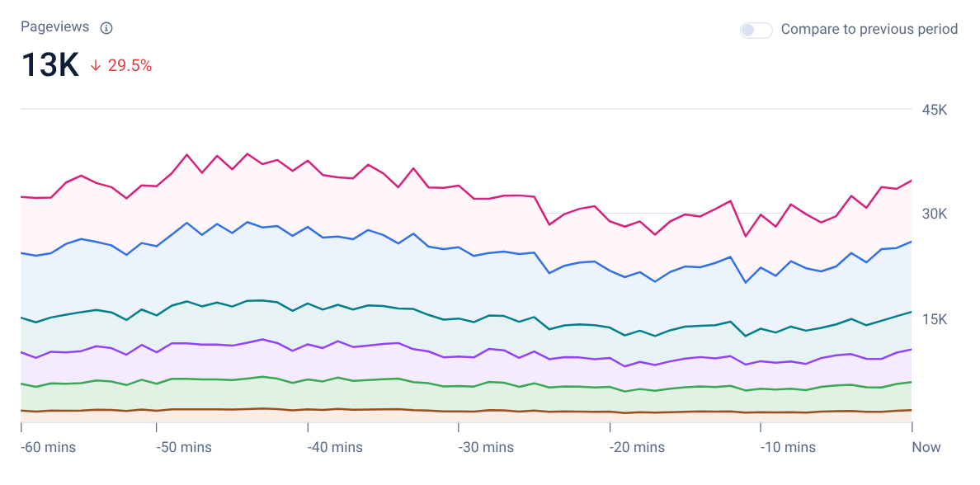Select the -40 mins time marker

click(335, 448)
